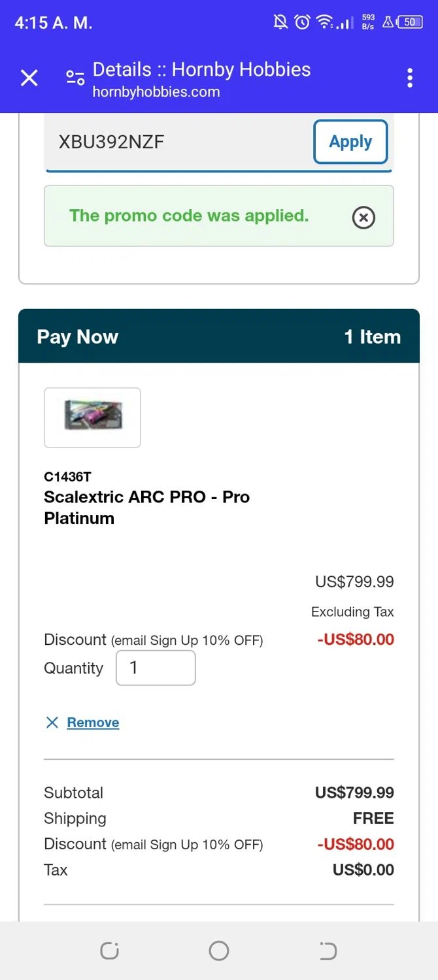Focus the promo code input field
Image resolution: width=438 pixels, height=980 pixels.
(177, 142)
